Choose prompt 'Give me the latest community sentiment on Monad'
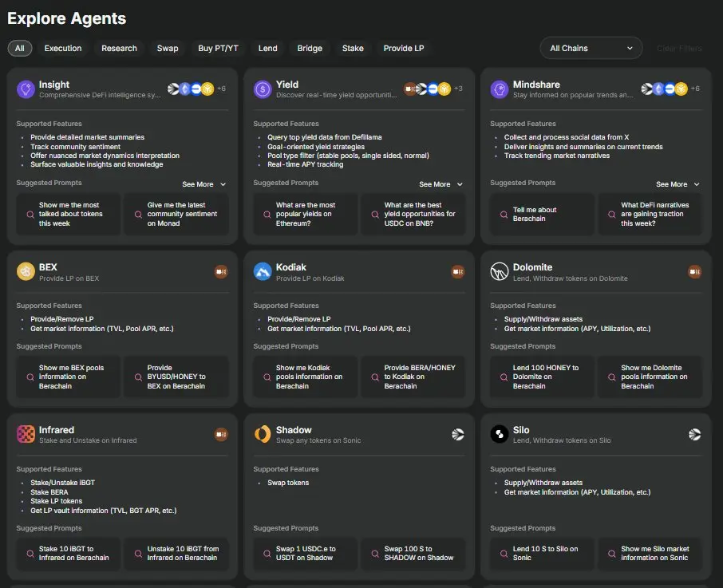 (x=176, y=215)
